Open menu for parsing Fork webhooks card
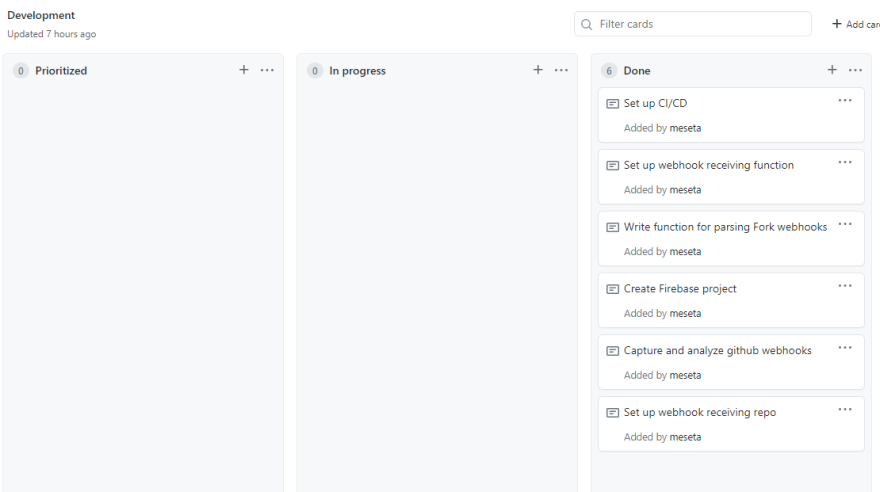This screenshot has width=880, height=492. pyautogui.click(x=845, y=224)
